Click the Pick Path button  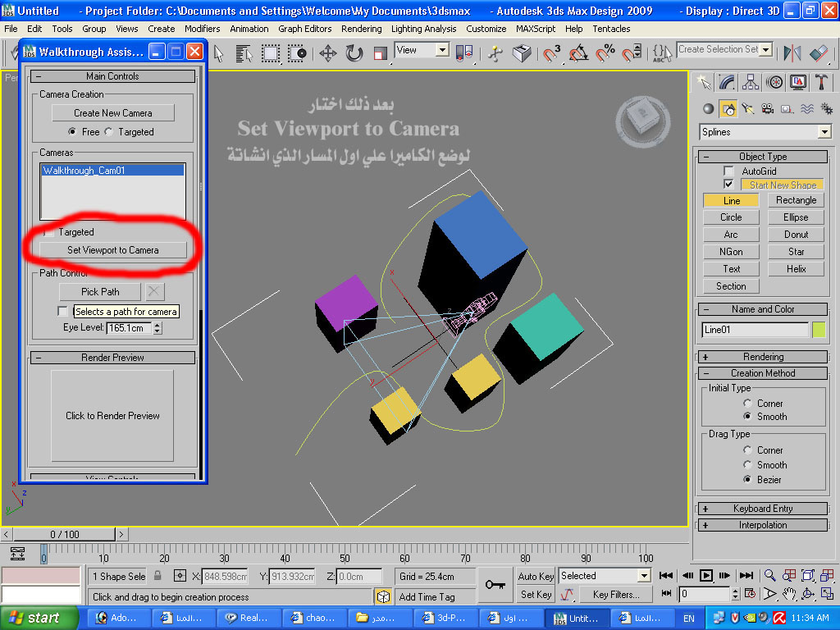coord(100,292)
